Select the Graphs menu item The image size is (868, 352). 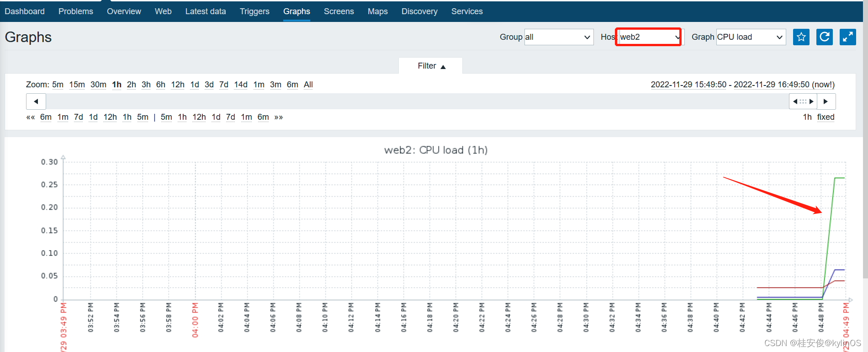click(x=296, y=11)
